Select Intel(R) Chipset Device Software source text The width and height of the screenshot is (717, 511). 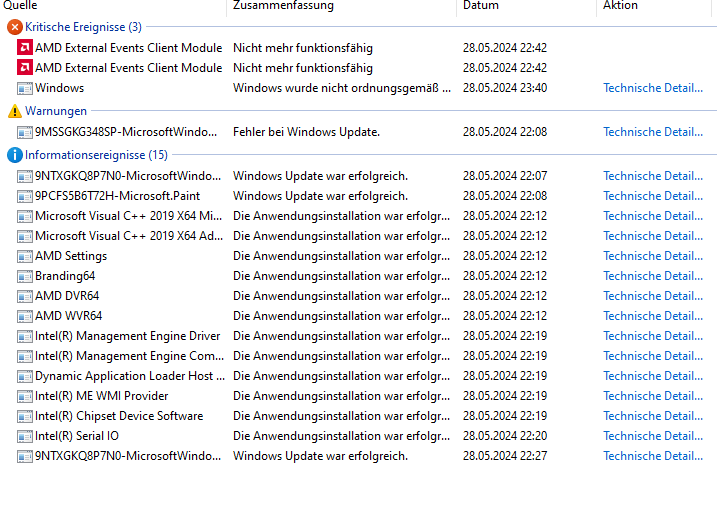coord(119,416)
